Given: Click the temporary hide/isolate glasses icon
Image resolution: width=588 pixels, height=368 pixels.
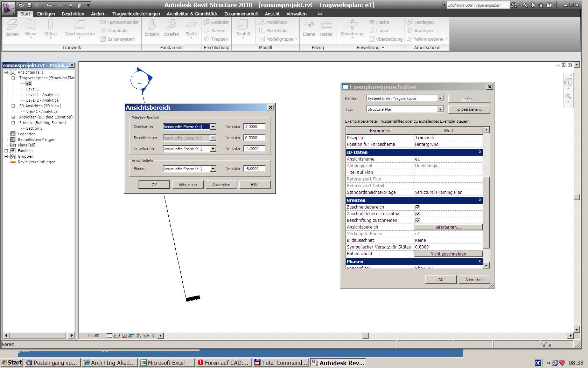Looking at the screenshot, I should click(x=146, y=336).
